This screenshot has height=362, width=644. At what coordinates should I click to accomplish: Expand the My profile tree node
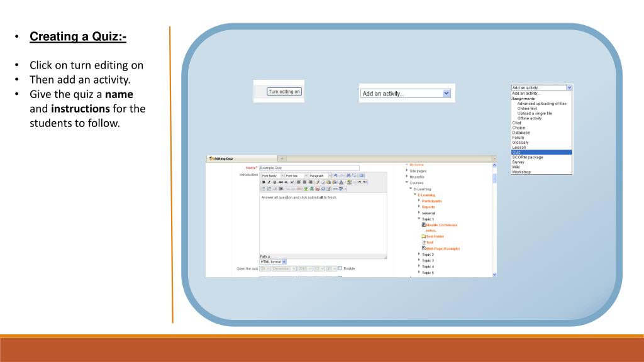[407, 177]
